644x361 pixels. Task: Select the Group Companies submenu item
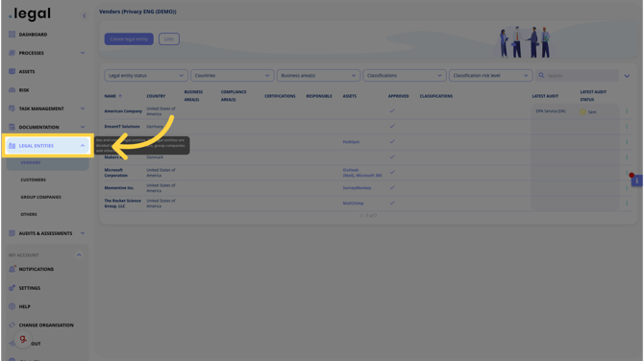click(40, 198)
